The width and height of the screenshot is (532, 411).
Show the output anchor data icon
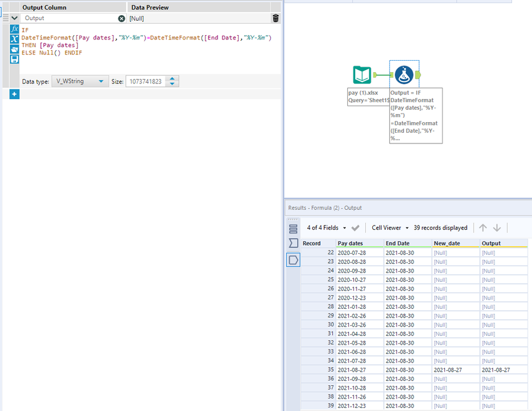[x=293, y=260]
